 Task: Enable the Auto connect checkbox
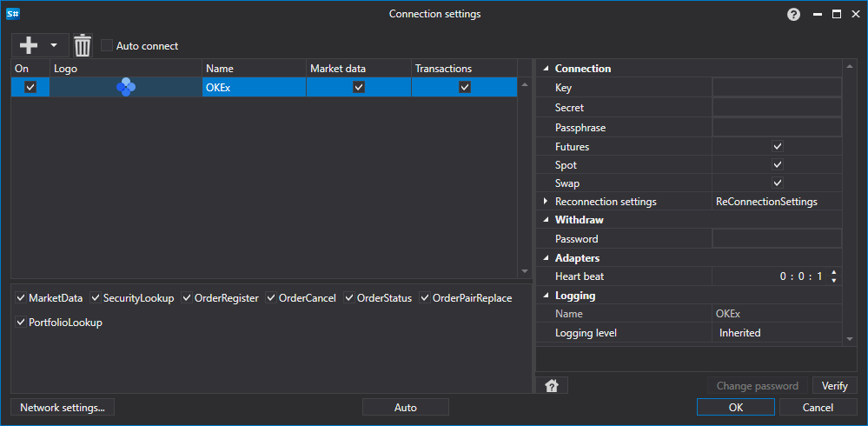point(107,45)
